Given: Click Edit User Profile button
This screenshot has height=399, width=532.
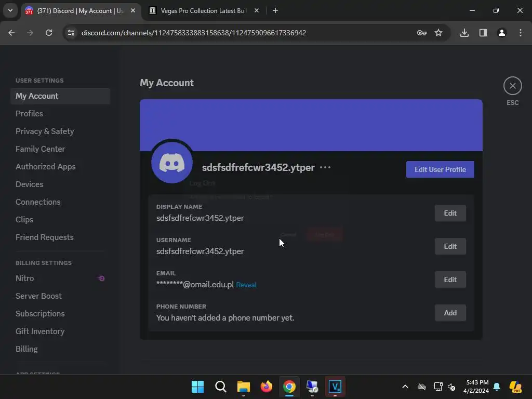Looking at the screenshot, I should pos(440,169).
